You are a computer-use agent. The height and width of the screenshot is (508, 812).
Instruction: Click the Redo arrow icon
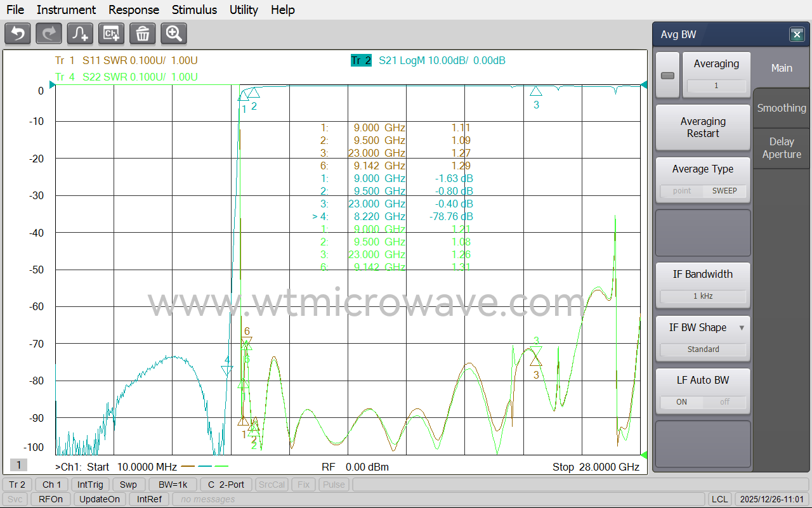(49, 34)
